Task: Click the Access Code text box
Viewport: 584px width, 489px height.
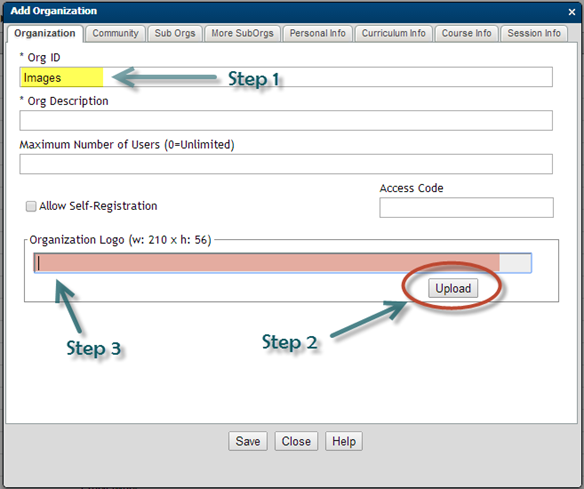Action: pos(466,207)
